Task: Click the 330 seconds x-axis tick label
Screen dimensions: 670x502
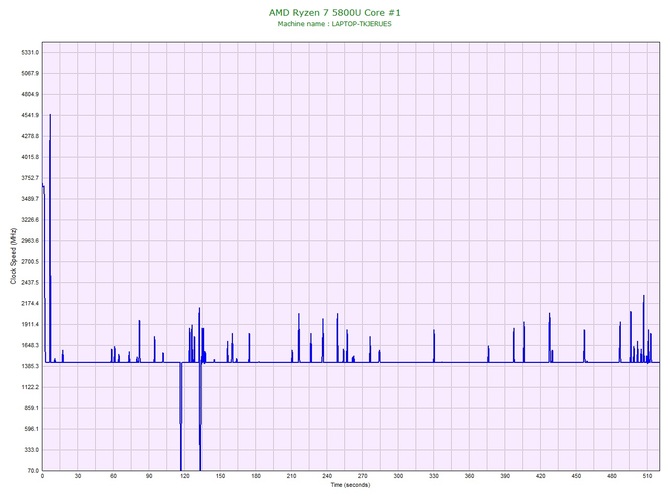Action: [434, 476]
